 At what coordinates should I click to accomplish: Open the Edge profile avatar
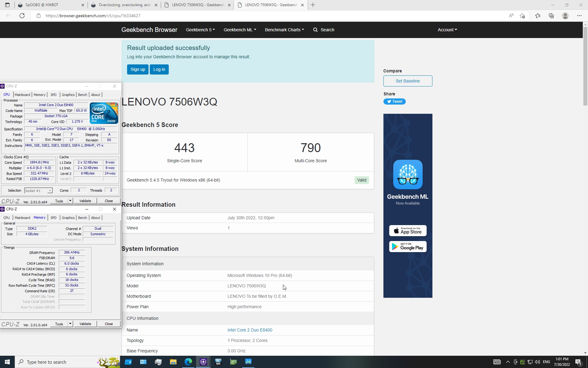click(x=565, y=16)
